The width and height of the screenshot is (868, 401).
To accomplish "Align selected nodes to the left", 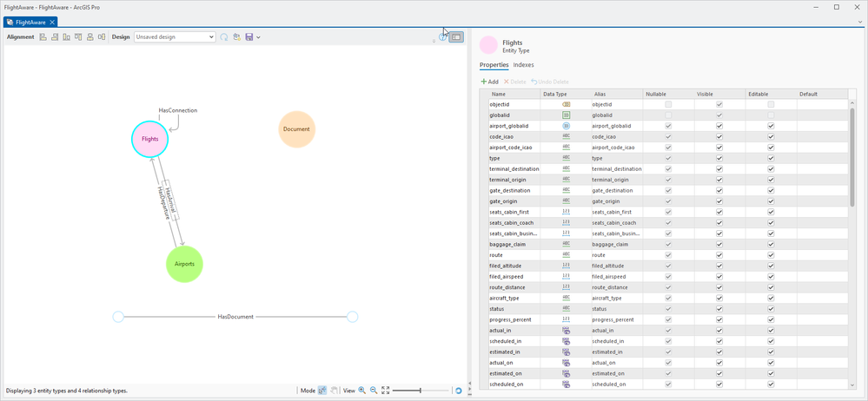I will tap(43, 37).
